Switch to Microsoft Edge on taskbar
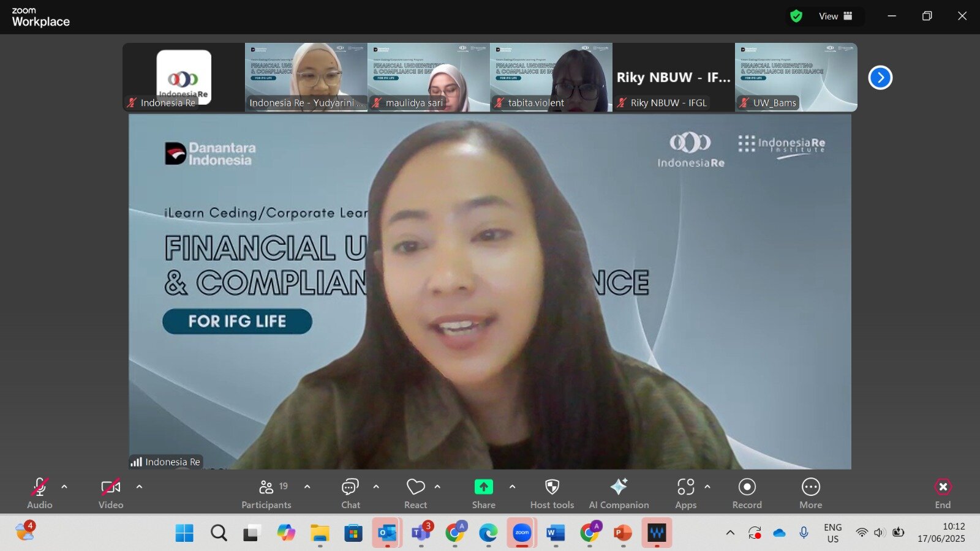980x551 pixels. click(x=488, y=533)
